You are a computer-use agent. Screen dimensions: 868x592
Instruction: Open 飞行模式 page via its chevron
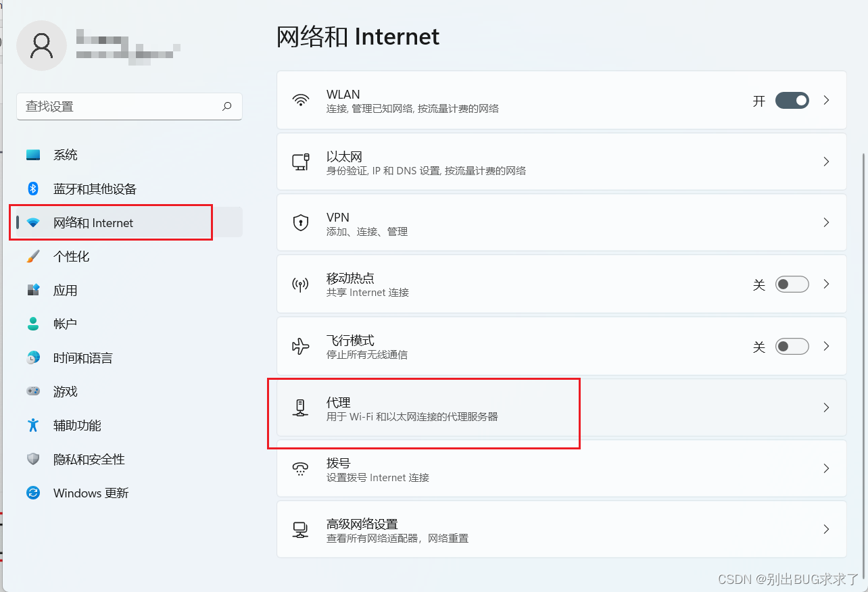pyautogui.click(x=826, y=346)
